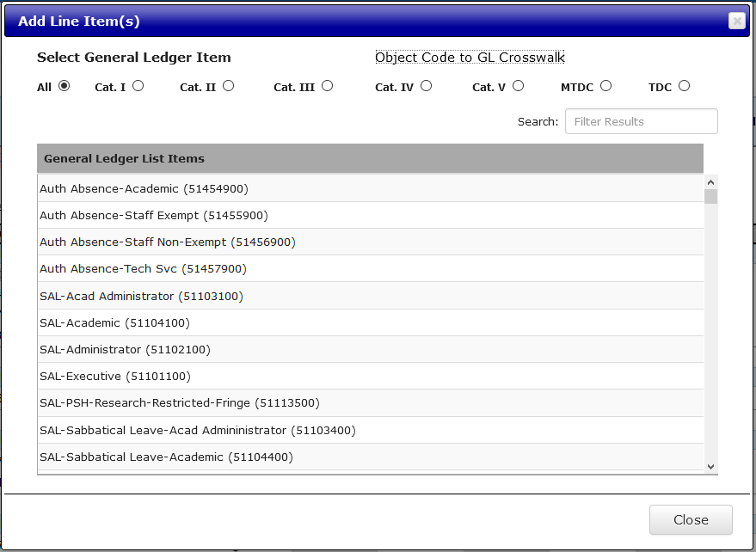Select the All radio button

click(64, 86)
